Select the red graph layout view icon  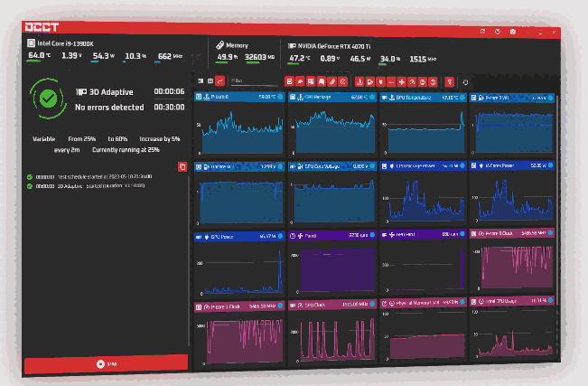(220, 80)
